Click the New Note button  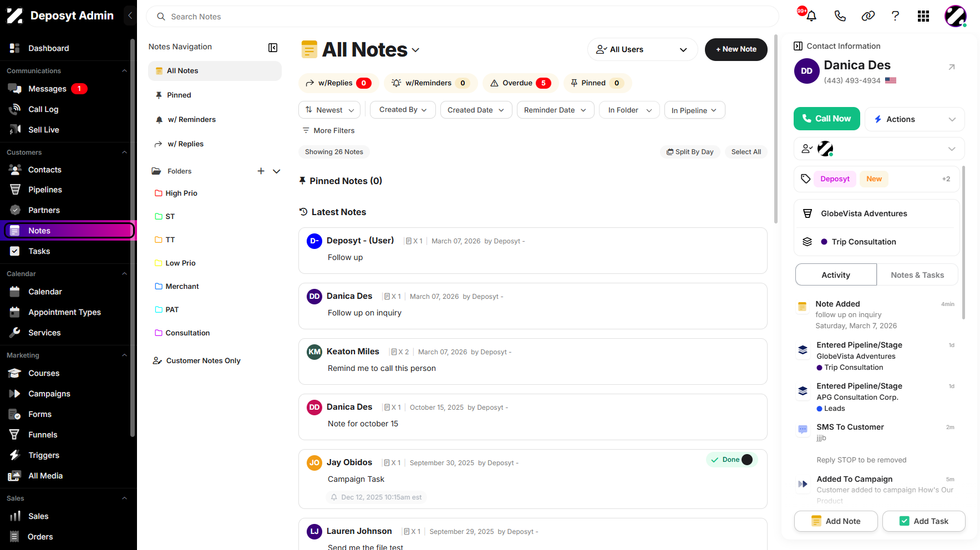(x=736, y=49)
